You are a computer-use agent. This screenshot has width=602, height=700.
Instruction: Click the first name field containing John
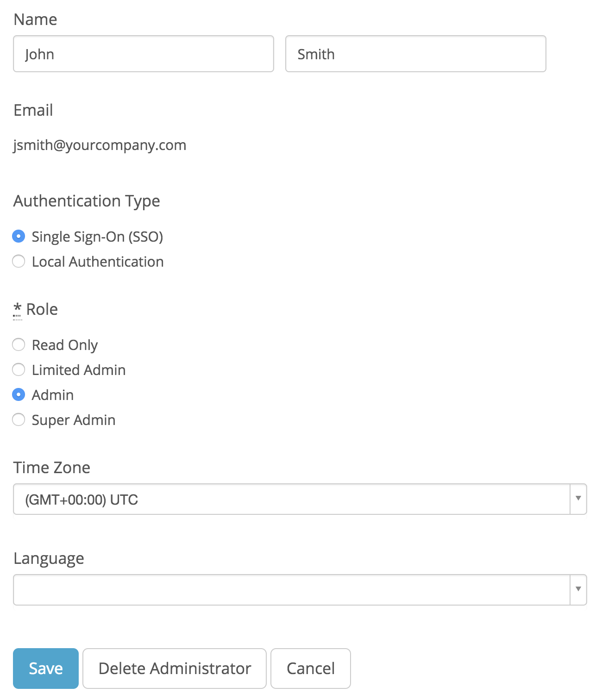[x=144, y=54]
